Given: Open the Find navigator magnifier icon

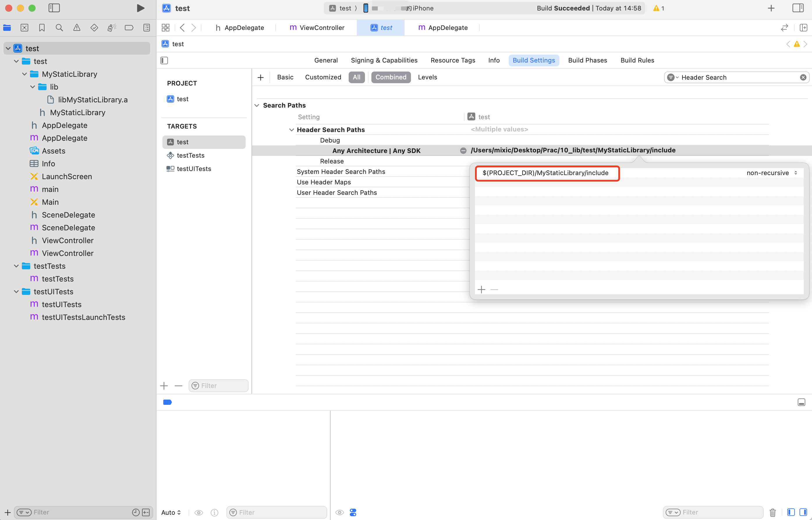Looking at the screenshot, I should [59, 28].
